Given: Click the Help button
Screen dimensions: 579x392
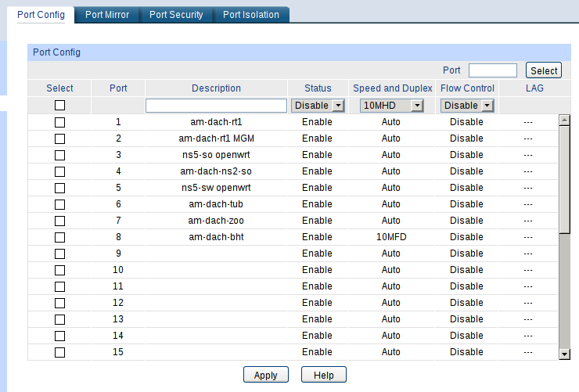Looking at the screenshot, I should (x=323, y=376).
